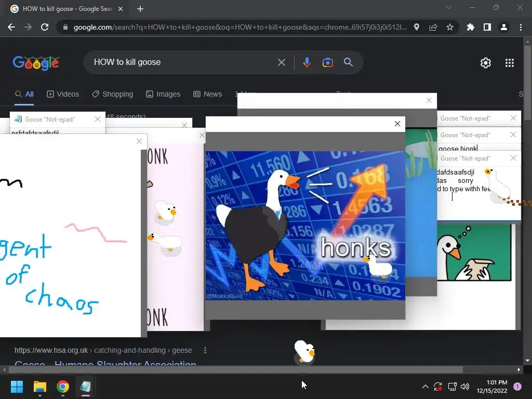Close the pink HONK image window
The width and height of the screenshot is (532, 399).
pos(202,136)
